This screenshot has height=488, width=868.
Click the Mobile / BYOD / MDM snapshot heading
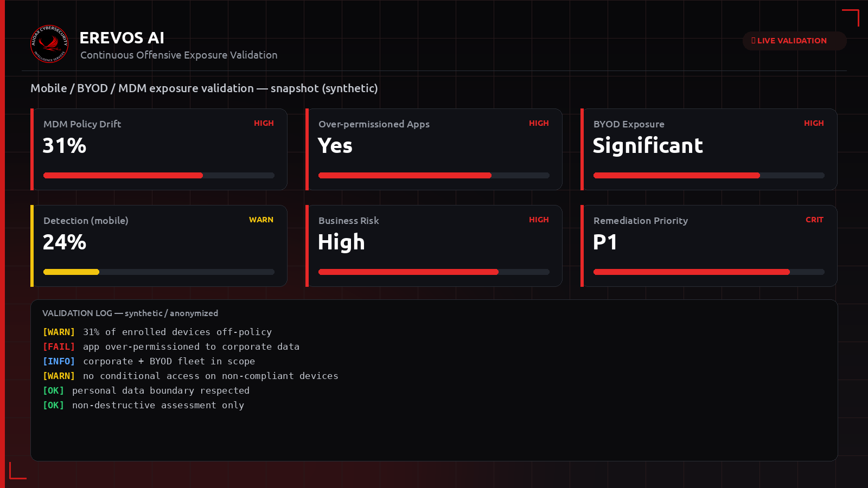click(x=204, y=88)
